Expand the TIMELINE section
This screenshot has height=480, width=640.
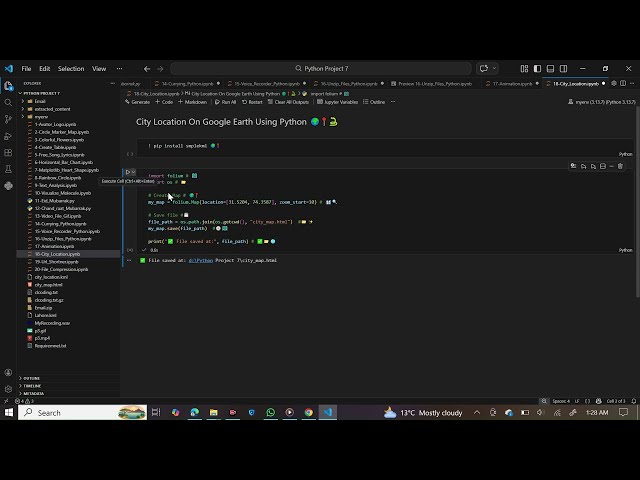coord(32,386)
